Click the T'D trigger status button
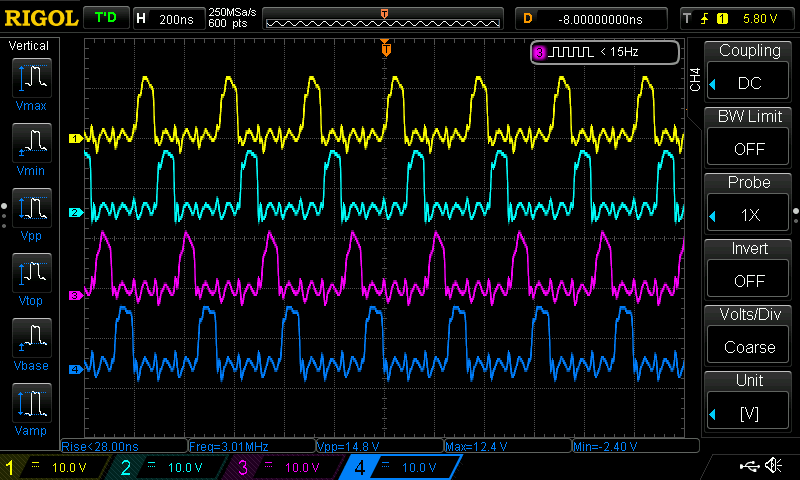Image resolution: width=800 pixels, height=480 pixels. (x=104, y=18)
